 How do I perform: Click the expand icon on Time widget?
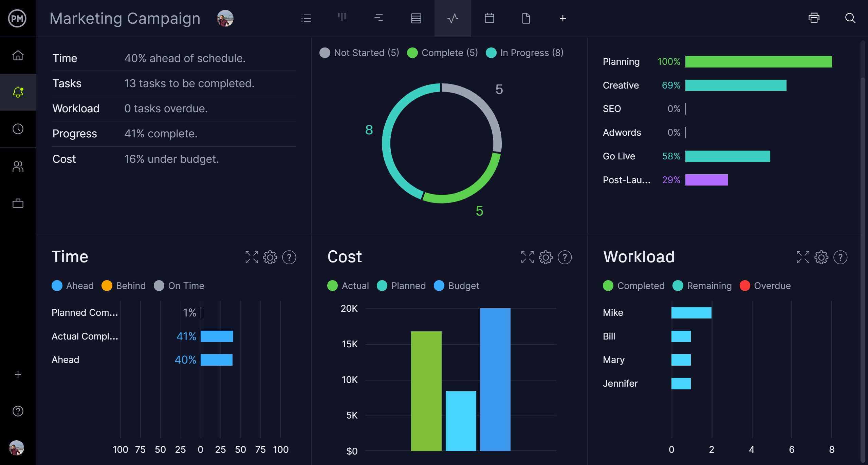tap(252, 257)
